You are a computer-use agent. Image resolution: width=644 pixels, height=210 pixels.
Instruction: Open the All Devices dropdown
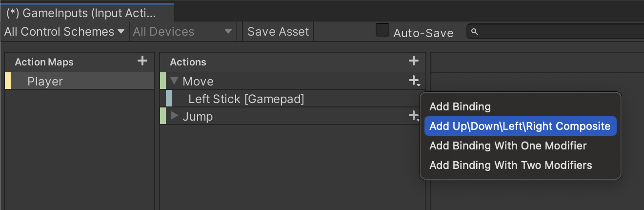182,32
